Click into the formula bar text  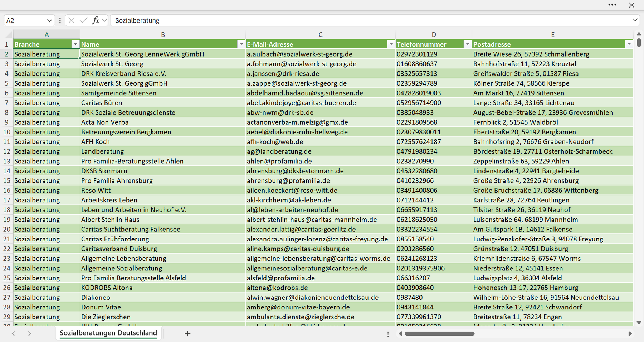pyautogui.click(x=370, y=20)
